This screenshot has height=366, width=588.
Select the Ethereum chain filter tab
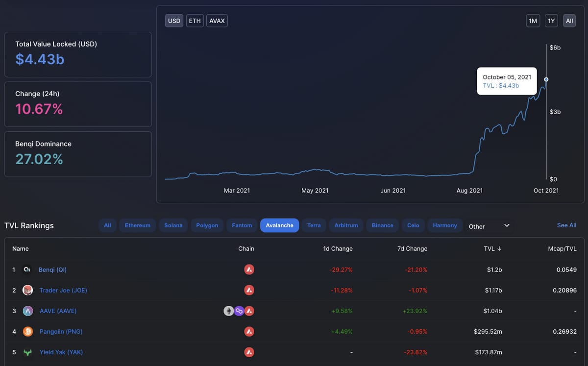pos(138,225)
